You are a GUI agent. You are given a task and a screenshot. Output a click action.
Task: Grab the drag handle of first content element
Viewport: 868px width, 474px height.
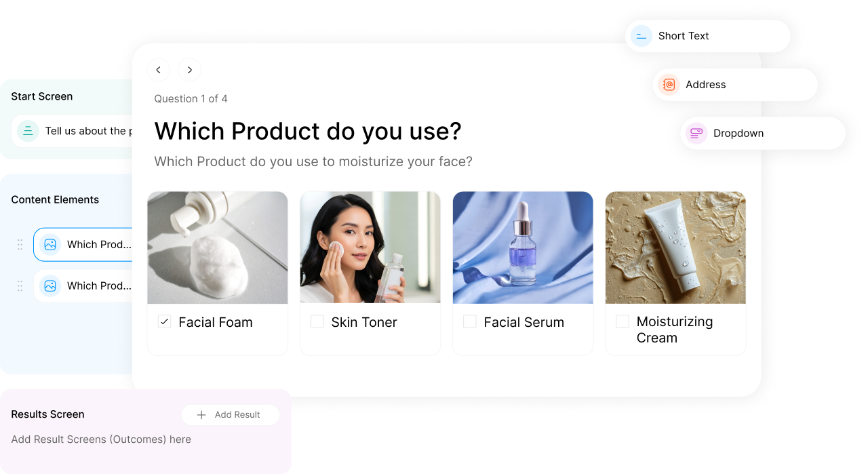point(20,245)
